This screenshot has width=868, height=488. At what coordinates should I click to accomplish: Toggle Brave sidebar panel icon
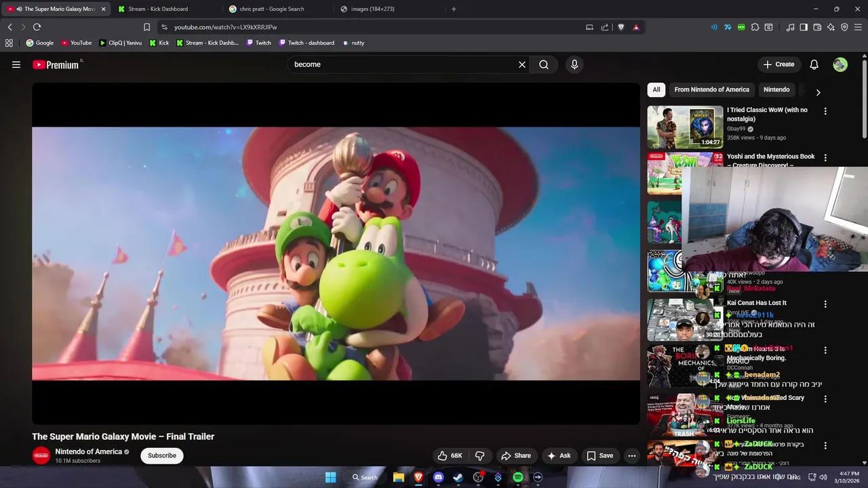tap(804, 27)
